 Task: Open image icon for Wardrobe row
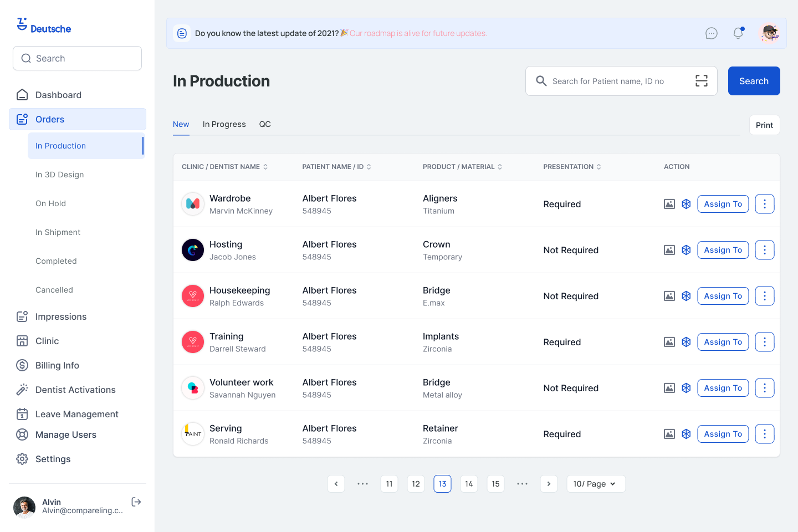coord(669,204)
